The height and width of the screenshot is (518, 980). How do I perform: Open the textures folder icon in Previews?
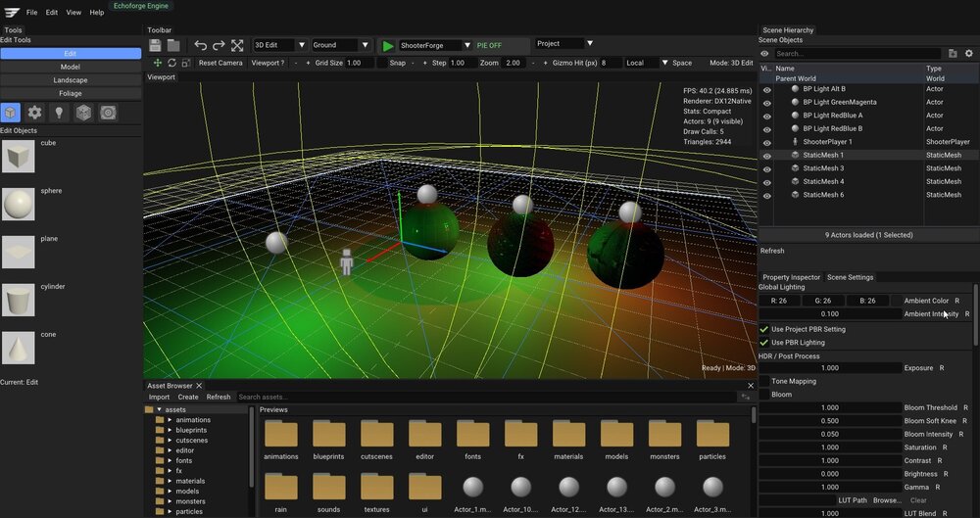(x=377, y=487)
